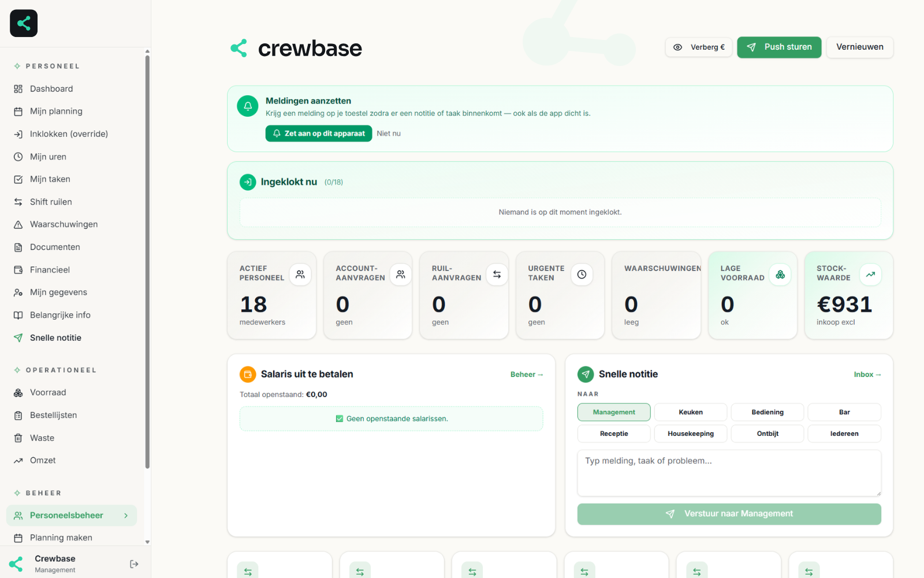Click the Actief personeel people icon
Viewport: 924px width, 578px height.
click(300, 275)
